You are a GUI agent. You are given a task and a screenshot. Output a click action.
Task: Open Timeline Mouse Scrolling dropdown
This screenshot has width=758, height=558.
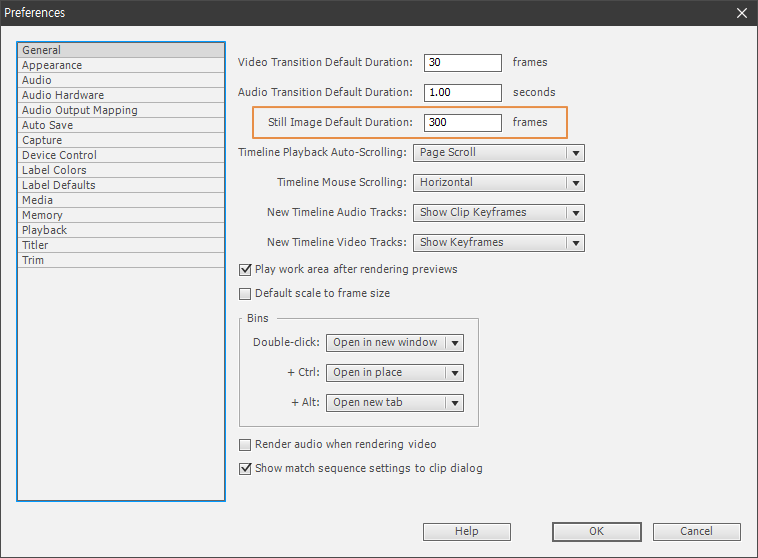(499, 183)
